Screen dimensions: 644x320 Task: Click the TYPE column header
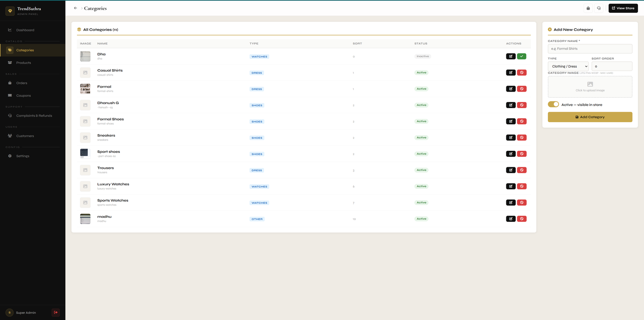(254, 43)
